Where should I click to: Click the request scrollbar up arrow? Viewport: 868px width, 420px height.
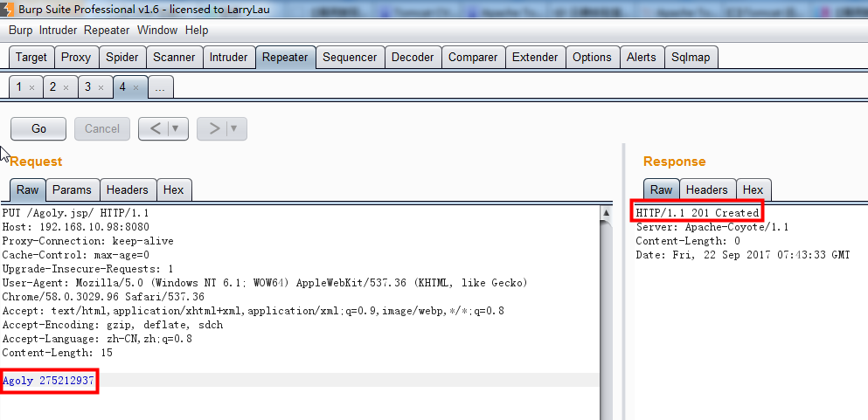(x=606, y=213)
